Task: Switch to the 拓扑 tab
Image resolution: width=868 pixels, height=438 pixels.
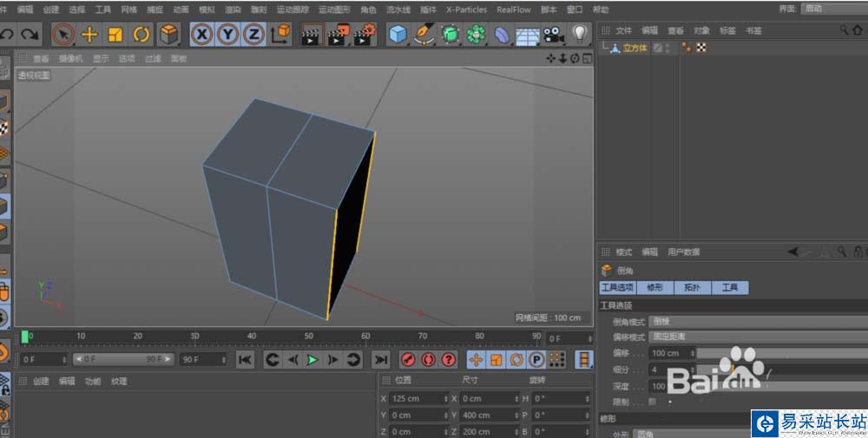Action: click(x=693, y=288)
